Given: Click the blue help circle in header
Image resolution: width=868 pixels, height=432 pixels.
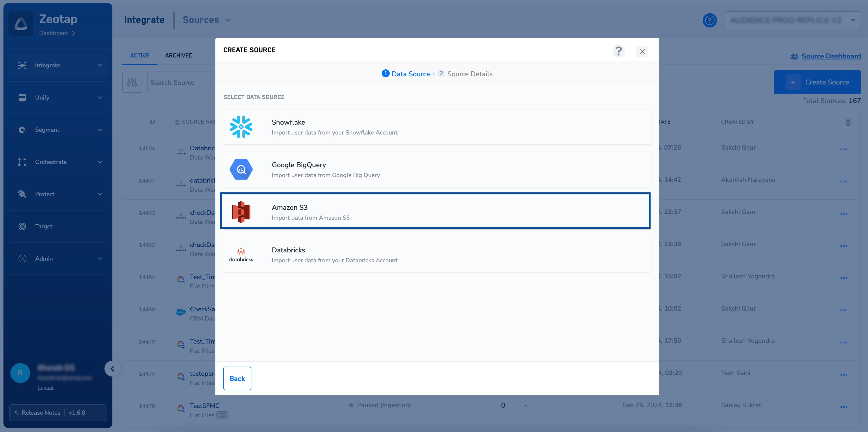Looking at the screenshot, I should pos(710,20).
